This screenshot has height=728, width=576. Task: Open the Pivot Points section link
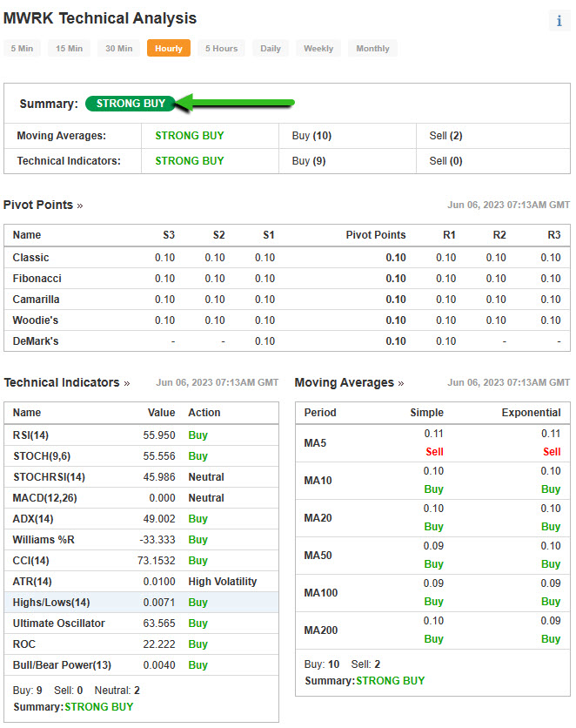click(44, 206)
